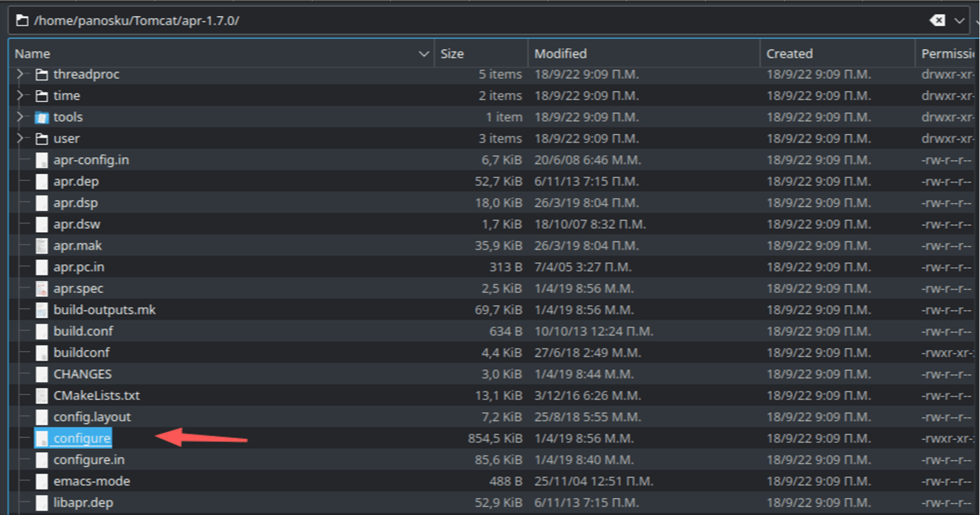Click the CMakeLists.txt file icon
This screenshot has width=980, height=515.
(41, 395)
